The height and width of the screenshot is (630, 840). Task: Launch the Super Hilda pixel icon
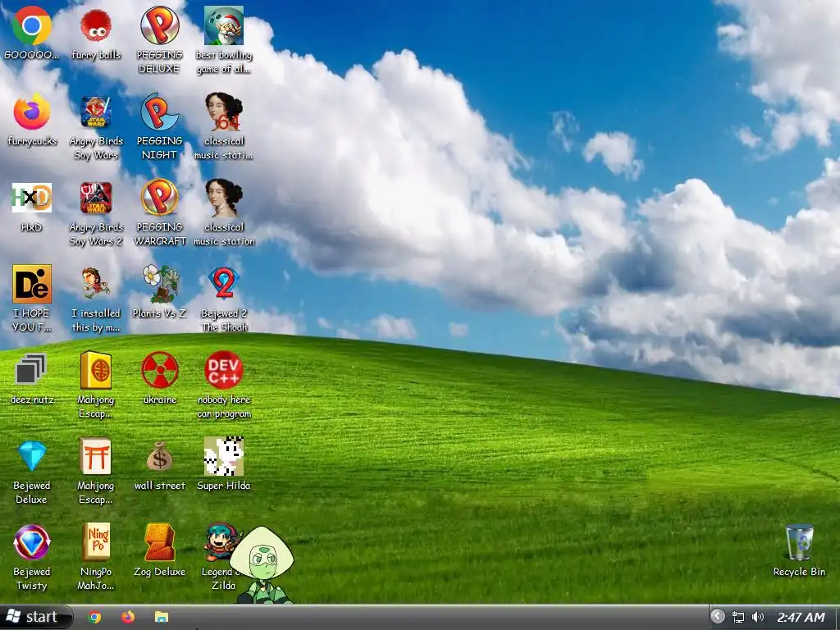click(x=224, y=456)
